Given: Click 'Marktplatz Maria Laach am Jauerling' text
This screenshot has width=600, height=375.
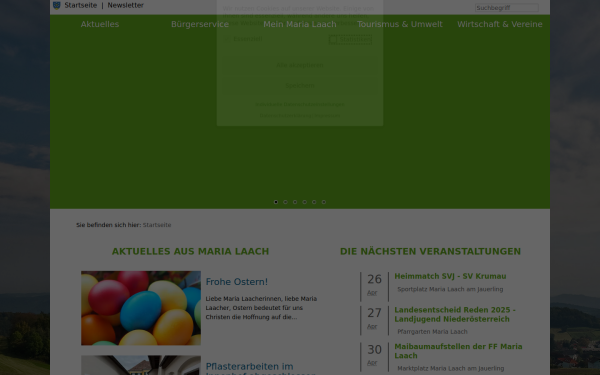Looking at the screenshot, I should click(x=450, y=368).
